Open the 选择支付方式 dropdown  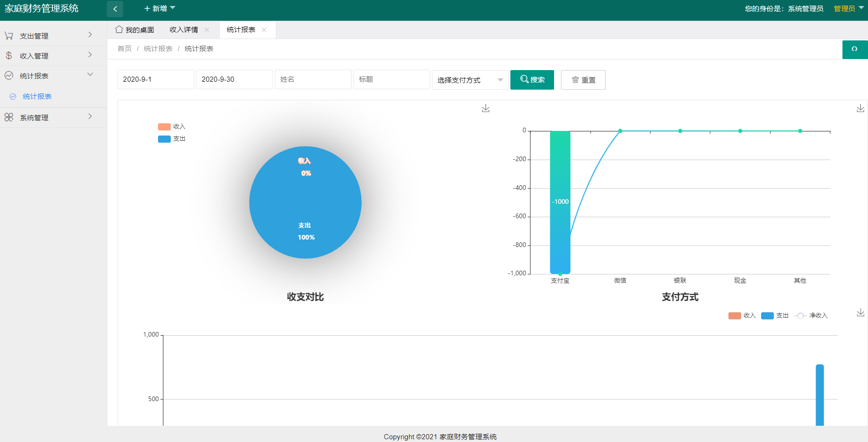[x=470, y=80]
